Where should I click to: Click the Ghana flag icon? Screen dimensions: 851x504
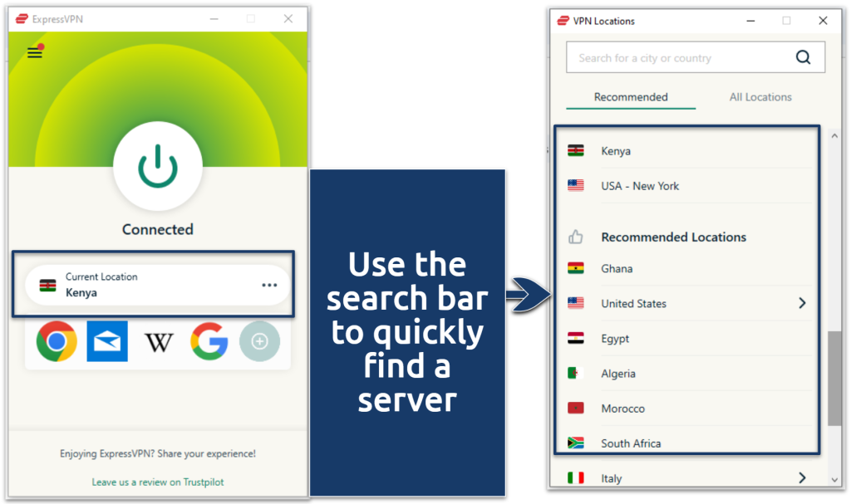point(576,268)
